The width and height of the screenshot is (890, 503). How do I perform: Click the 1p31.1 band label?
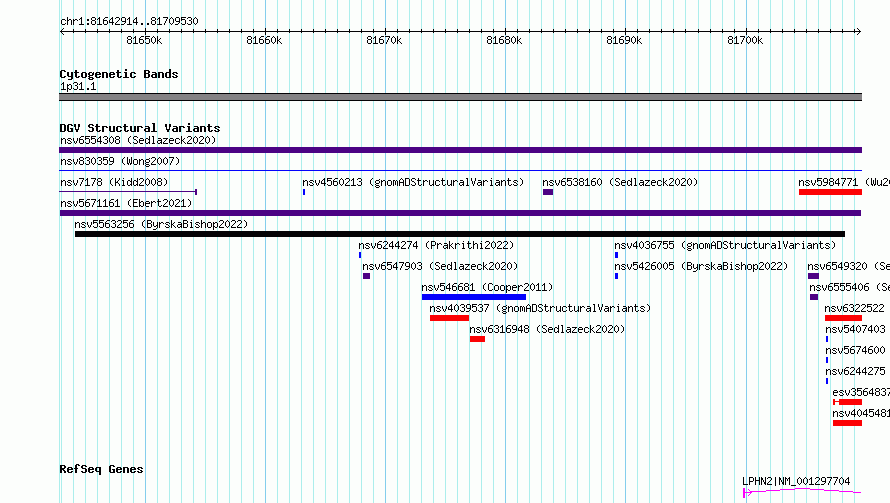click(x=78, y=86)
